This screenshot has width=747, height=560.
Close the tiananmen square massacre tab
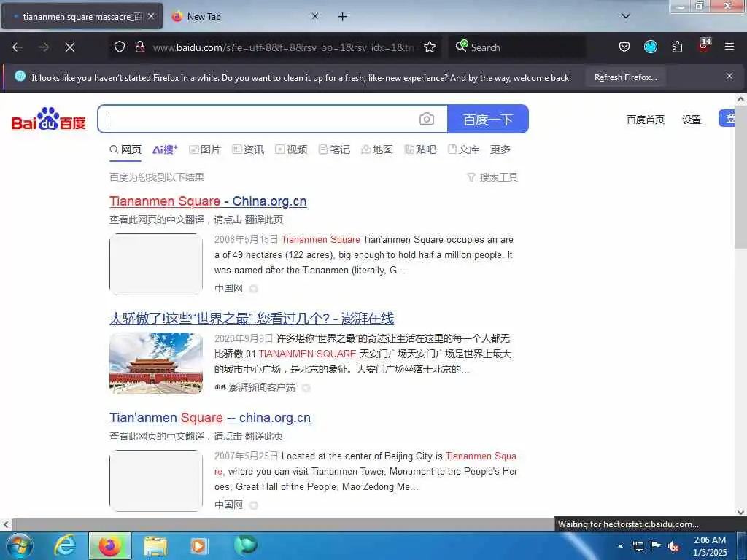pos(151,17)
